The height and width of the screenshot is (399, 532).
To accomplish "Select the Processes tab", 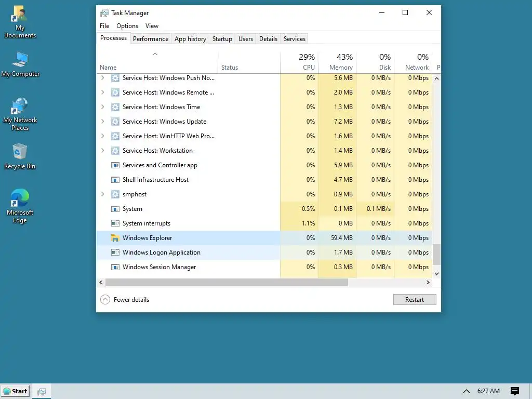I will (x=113, y=38).
